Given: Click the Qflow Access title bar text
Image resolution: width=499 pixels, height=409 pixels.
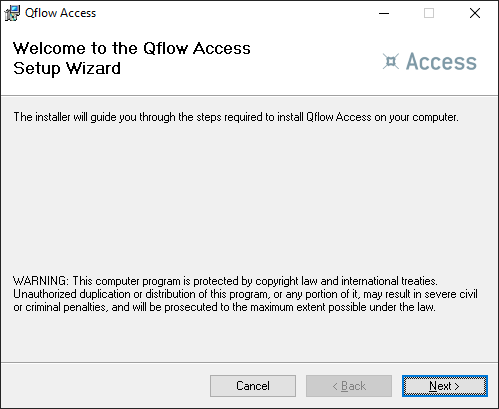Looking at the screenshot, I should tap(60, 13).
